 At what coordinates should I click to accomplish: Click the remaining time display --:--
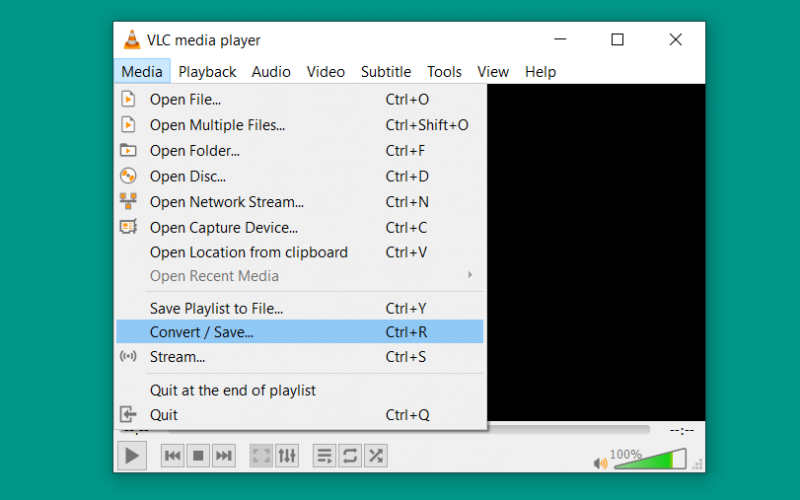pos(682,431)
